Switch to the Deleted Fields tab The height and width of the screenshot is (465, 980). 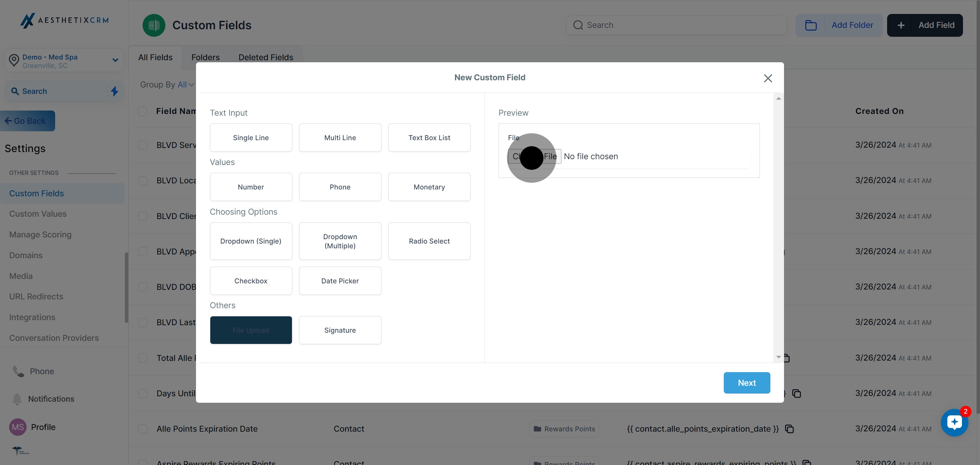pos(265,57)
